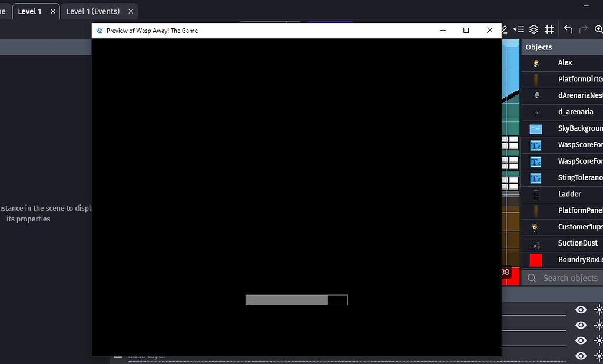
Task: Select the Alex object thumbnail
Action: click(x=536, y=62)
